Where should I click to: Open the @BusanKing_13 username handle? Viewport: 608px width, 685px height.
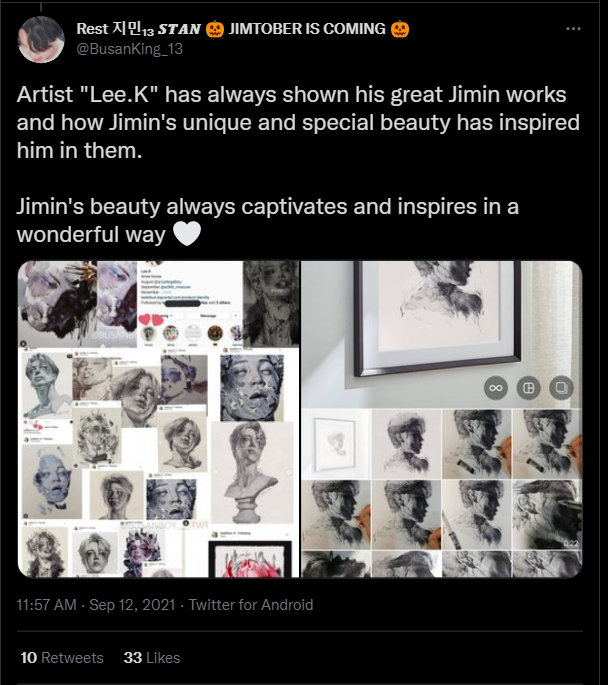[130, 48]
